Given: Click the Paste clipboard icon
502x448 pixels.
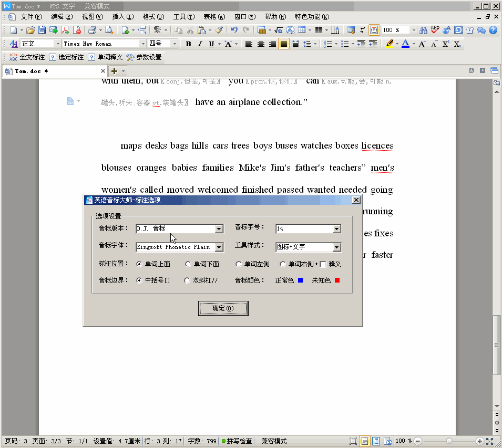Looking at the screenshot, I should pos(202,30).
